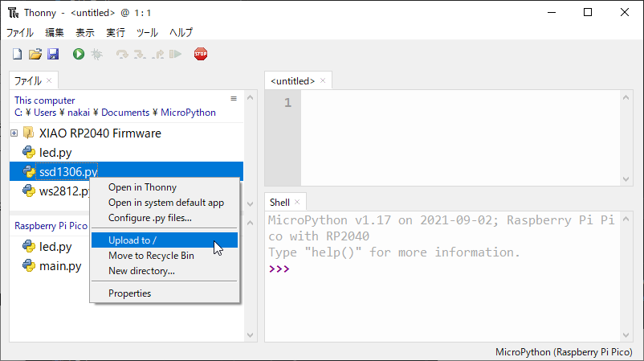This screenshot has width=644, height=361.
Task: Select the Shell tab
Action: click(x=279, y=203)
